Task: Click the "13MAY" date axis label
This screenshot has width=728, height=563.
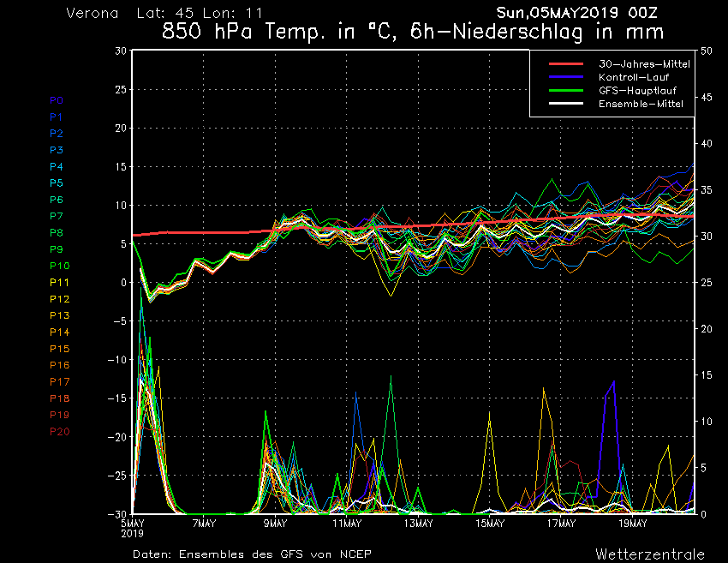Action: pyautogui.click(x=418, y=524)
